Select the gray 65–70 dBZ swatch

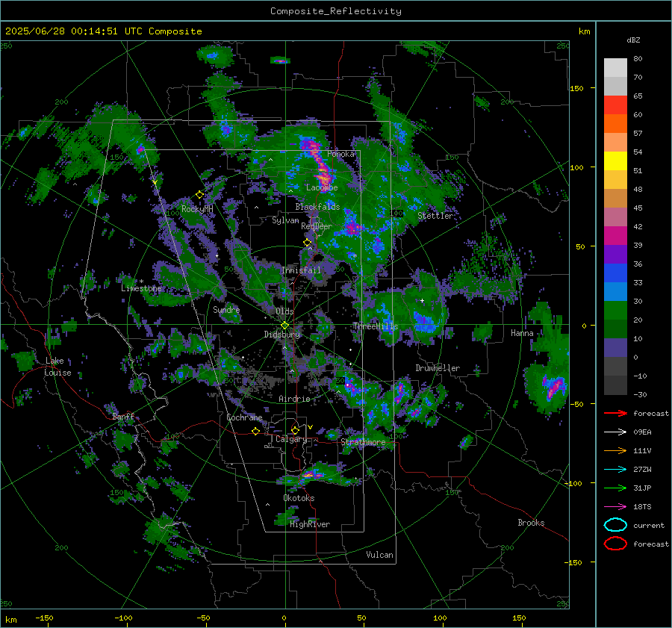tap(615, 87)
